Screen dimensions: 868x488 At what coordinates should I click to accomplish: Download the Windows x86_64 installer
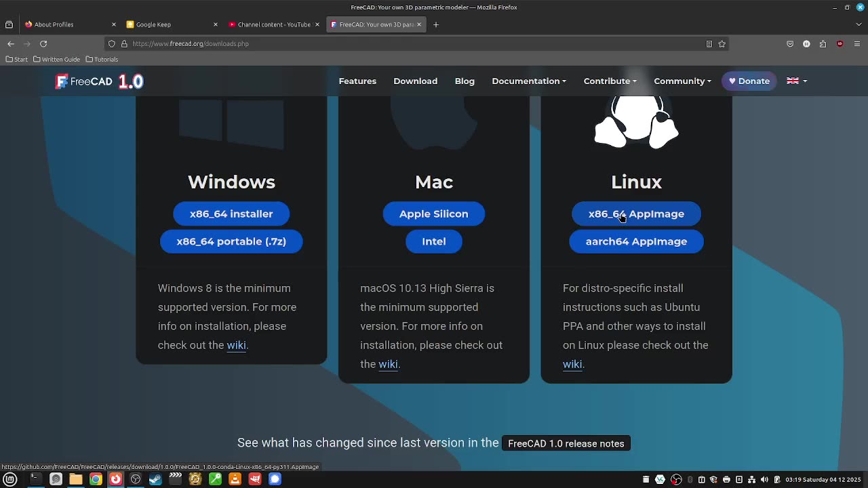(231, 213)
